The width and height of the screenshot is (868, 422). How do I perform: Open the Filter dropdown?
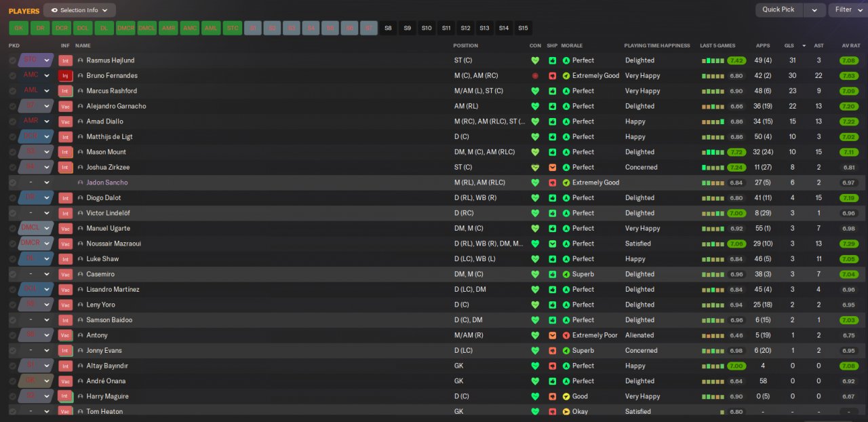[848, 9]
